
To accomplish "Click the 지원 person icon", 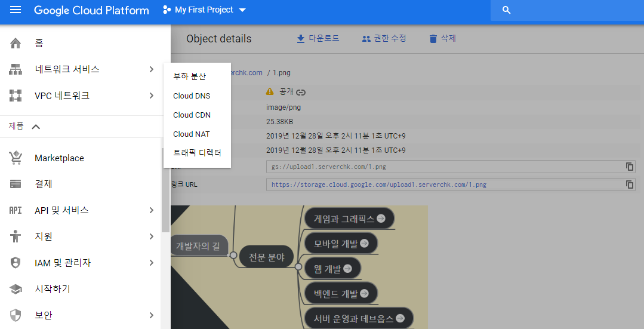I will 15,236.
